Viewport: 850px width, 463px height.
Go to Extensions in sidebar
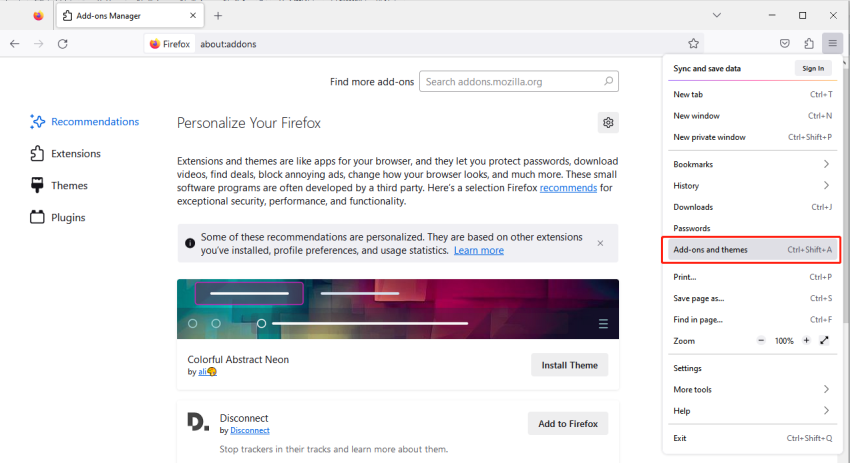tap(75, 154)
